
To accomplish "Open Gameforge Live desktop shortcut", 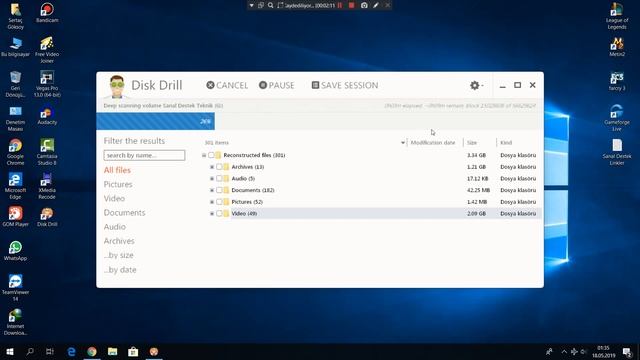I will point(617,118).
